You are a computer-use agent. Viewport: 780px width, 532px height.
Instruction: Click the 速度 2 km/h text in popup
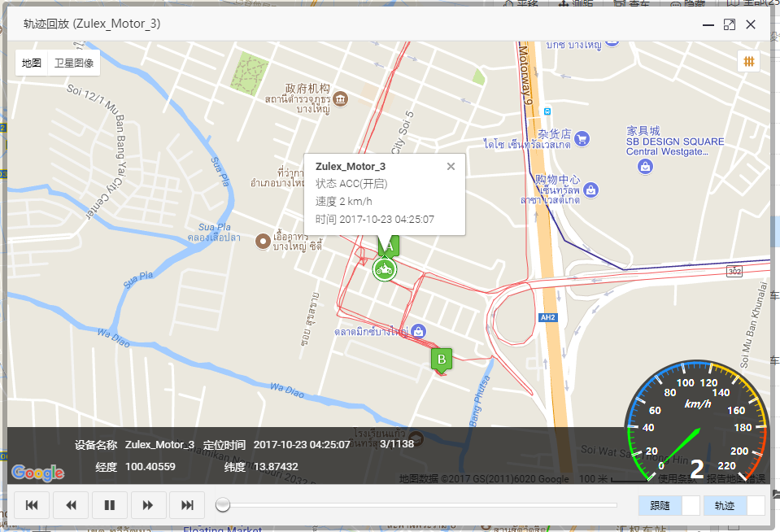point(343,202)
